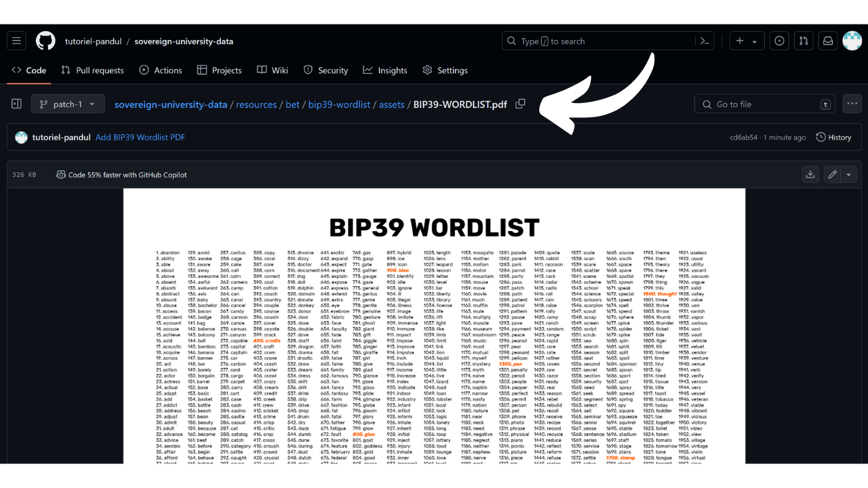The image size is (868, 488).
Task: Open the command palette icon
Action: [705, 41]
